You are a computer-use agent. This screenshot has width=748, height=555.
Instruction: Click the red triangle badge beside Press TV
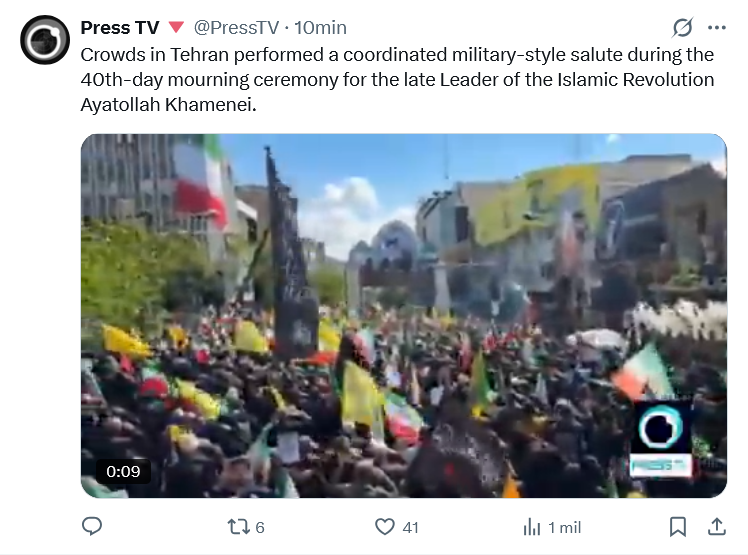pyautogui.click(x=177, y=27)
